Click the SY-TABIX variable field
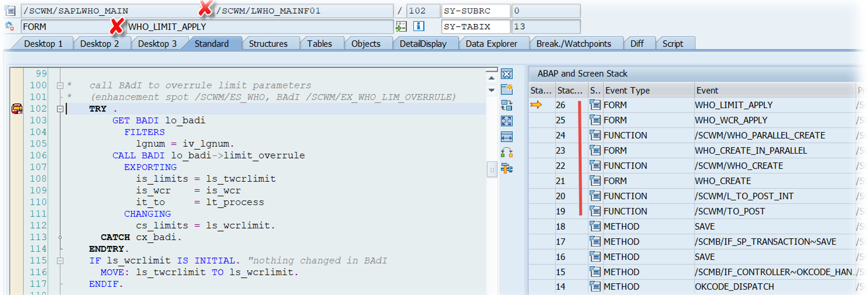The width and height of the screenshot is (868, 295). click(x=476, y=27)
